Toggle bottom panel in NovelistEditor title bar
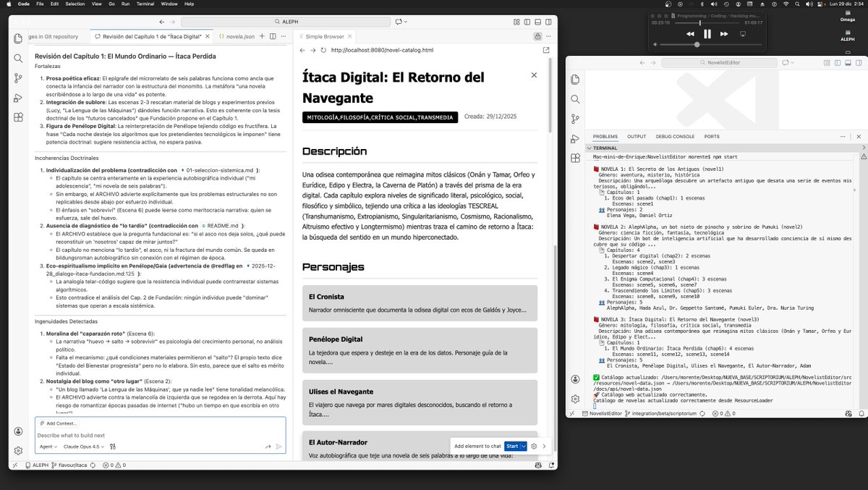868x490 pixels. 848,62
